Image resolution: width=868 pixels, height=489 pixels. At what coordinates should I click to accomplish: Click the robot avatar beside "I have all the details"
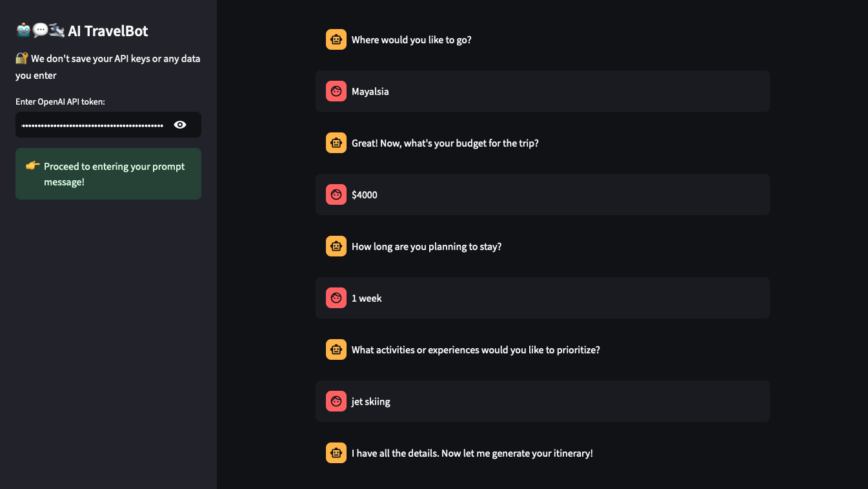click(x=336, y=453)
